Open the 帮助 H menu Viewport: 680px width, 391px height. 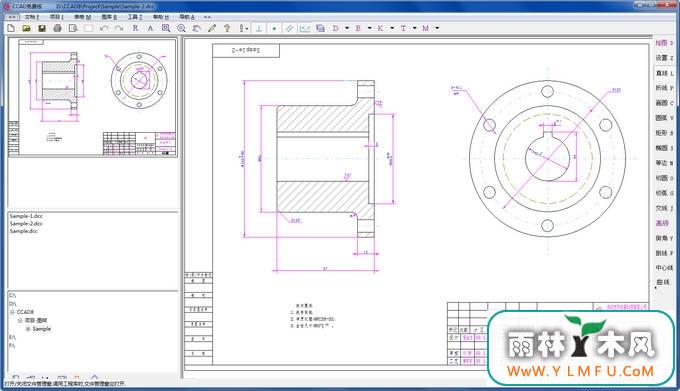[160, 17]
